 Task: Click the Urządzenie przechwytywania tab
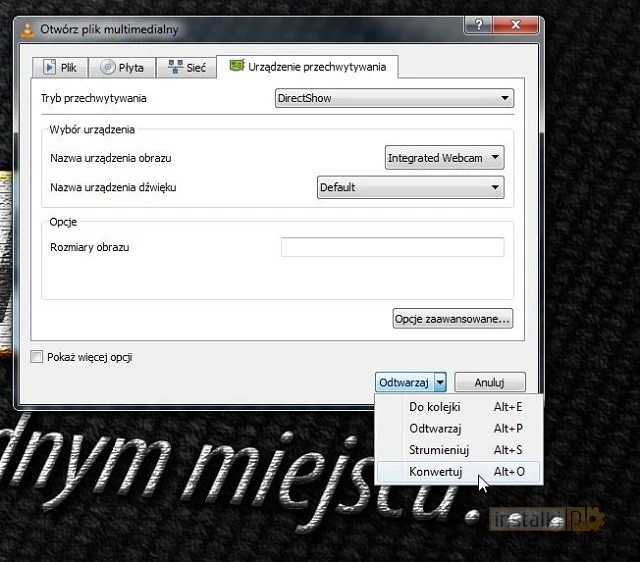pos(308,67)
